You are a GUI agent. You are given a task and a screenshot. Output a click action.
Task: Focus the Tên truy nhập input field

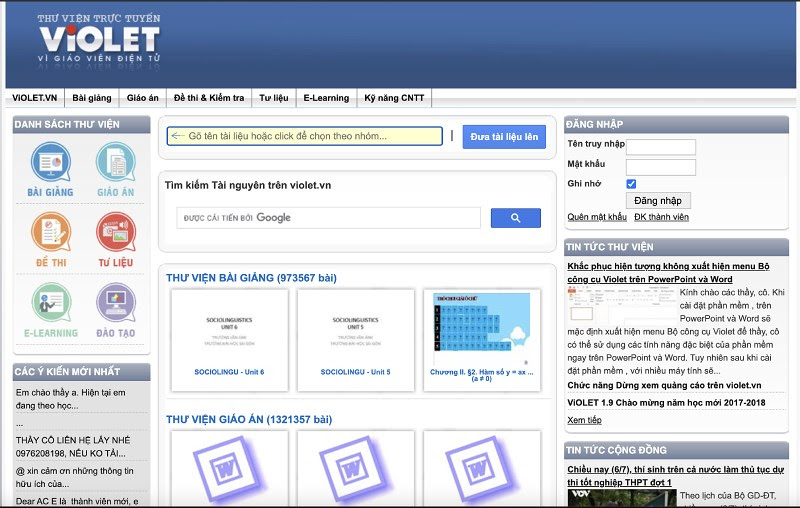[x=661, y=147]
